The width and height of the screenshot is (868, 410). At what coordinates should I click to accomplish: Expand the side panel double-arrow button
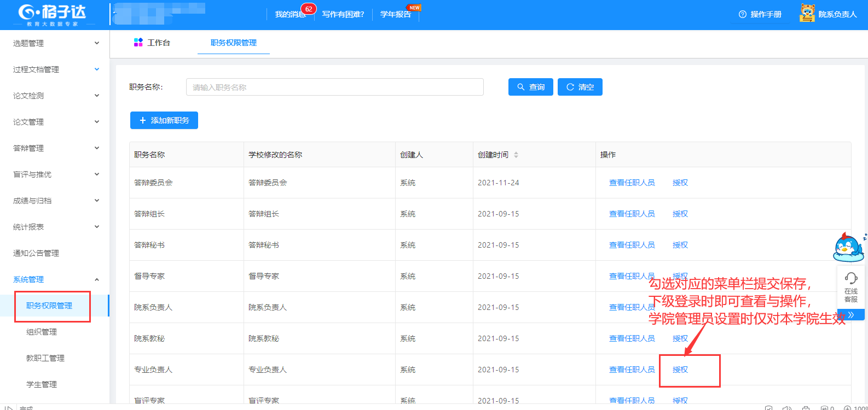(x=851, y=315)
